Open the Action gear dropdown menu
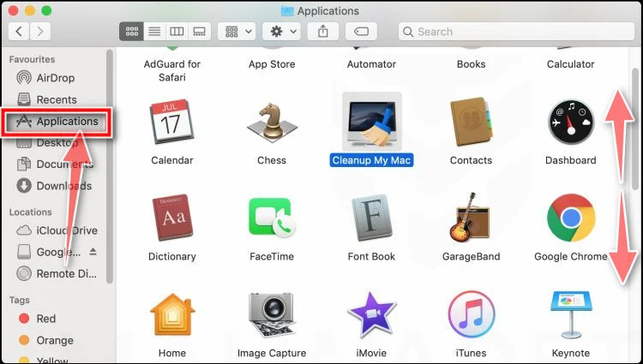The width and height of the screenshot is (643, 364). 281,32
